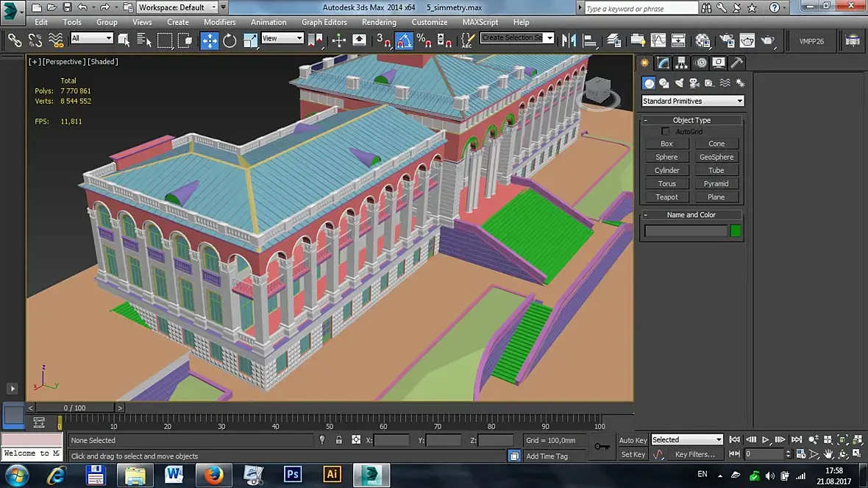Collapse the Object Type rollout
868x488 pixels.
point(691,120)
